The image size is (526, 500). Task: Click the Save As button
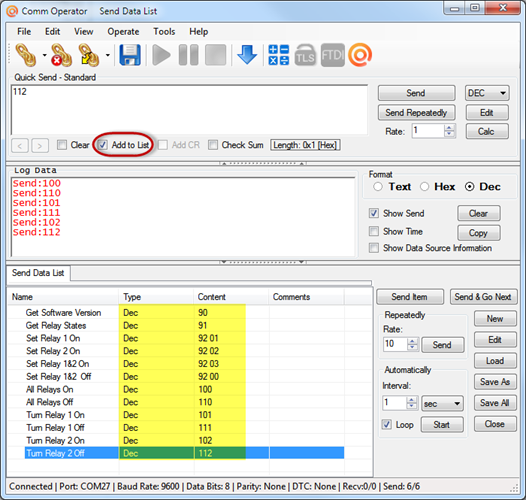(495, 382)
